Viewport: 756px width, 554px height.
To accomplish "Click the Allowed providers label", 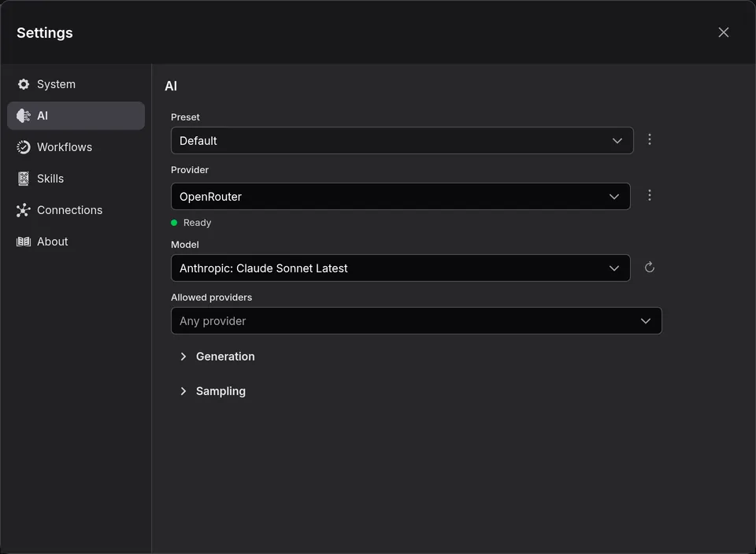I will click(211, 297).
